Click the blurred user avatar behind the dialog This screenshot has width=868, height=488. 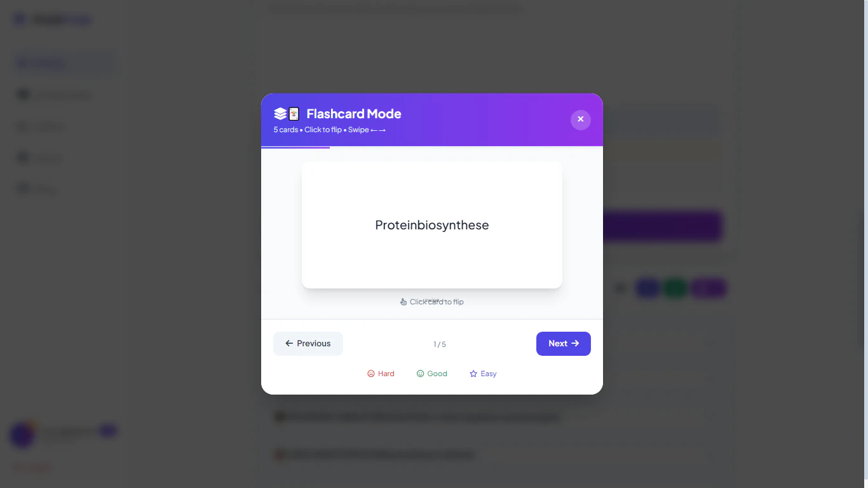pyautogui.click(x=23, y=435)
